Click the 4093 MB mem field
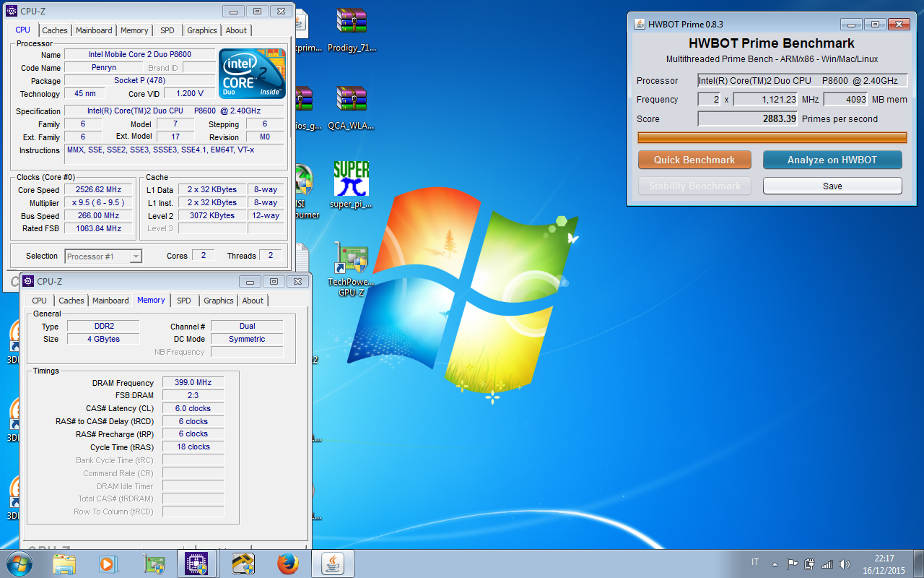Image resolution: width=924 pixels, height=578 pixels. point(846,100)
